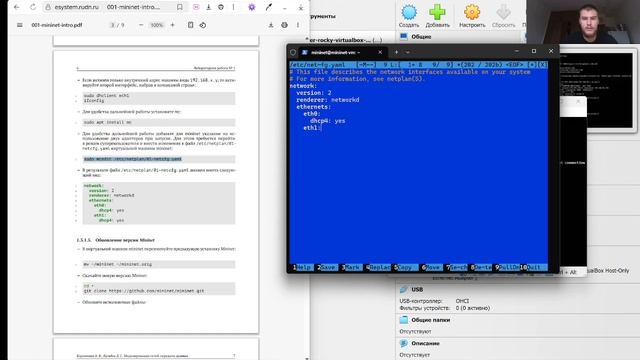Click the Сбросить arrow in VirtualBox
The height and width of the screenshot is (360, 640).
pyautogui.click(x=503, y=16)
